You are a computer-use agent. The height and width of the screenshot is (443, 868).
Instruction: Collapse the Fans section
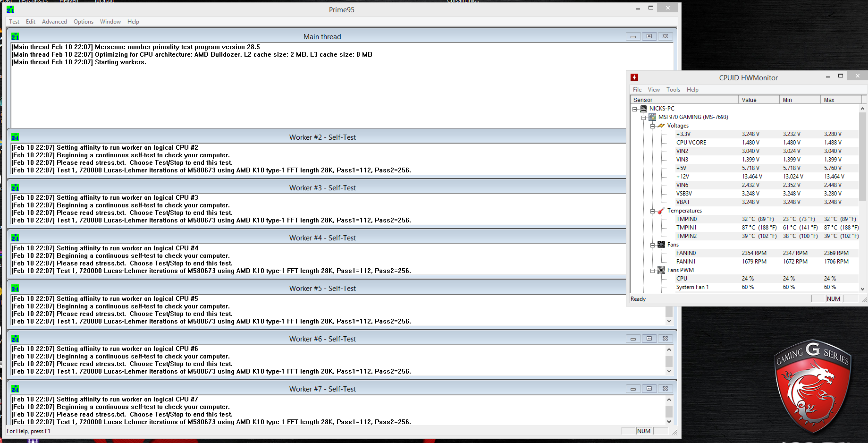tap(652, 245)
